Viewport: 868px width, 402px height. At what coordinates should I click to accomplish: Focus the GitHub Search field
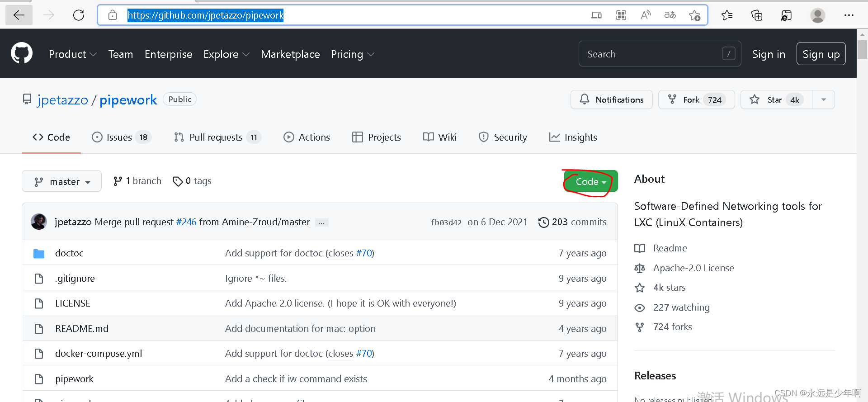(660, 54)
